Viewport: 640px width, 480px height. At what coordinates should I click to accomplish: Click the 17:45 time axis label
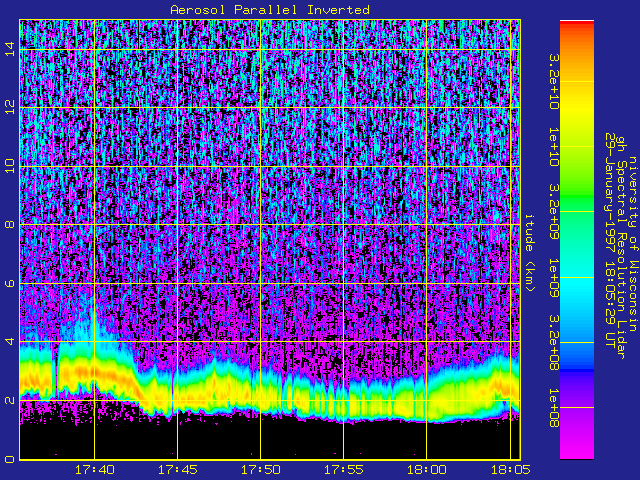pyautogui.click(x=178, y=470)
